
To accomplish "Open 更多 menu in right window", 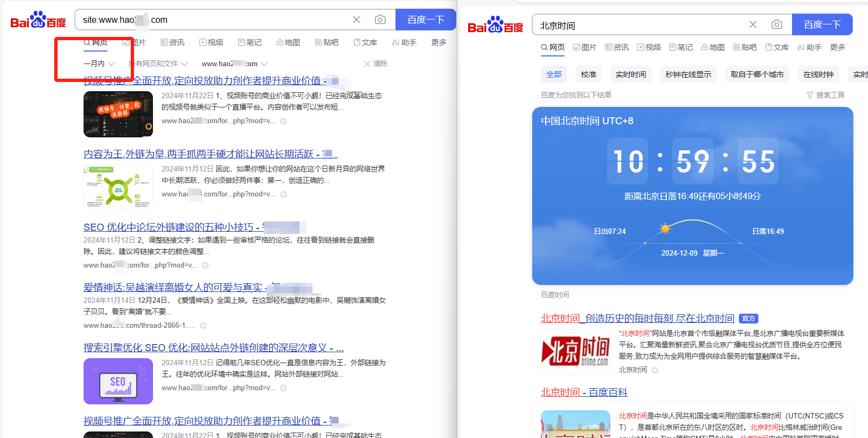I will coord(838,47).
